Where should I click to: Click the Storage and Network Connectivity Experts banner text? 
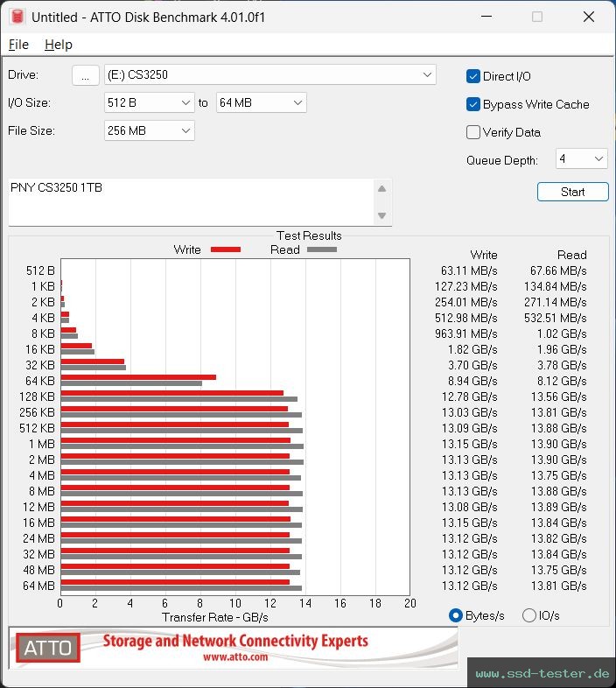(x=235, y=641)
